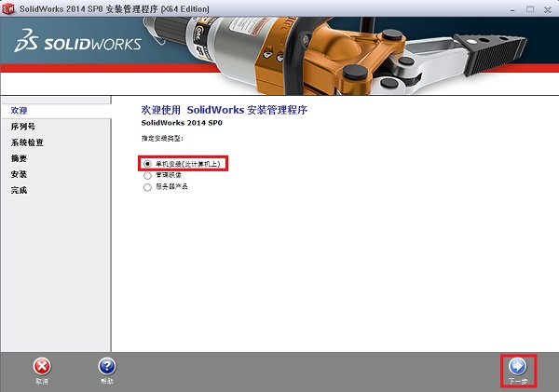Click the SolidWorks icon in title bar

9,8
